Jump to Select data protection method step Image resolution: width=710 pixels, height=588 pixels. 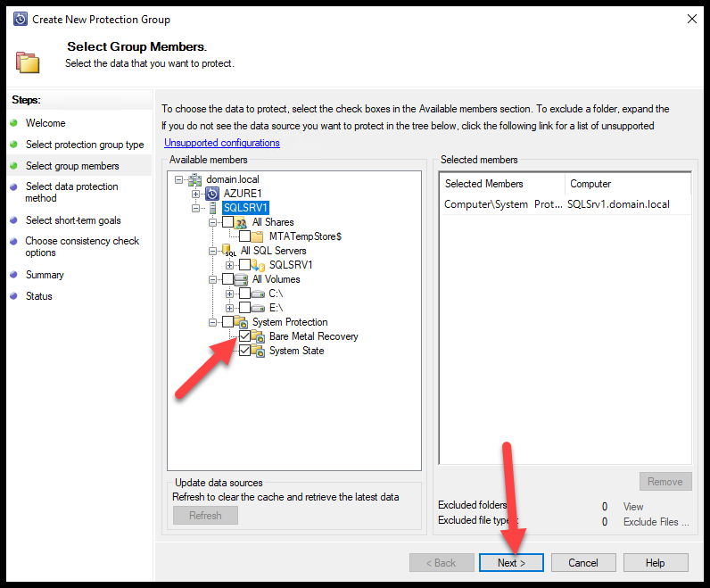click(71, 192)
